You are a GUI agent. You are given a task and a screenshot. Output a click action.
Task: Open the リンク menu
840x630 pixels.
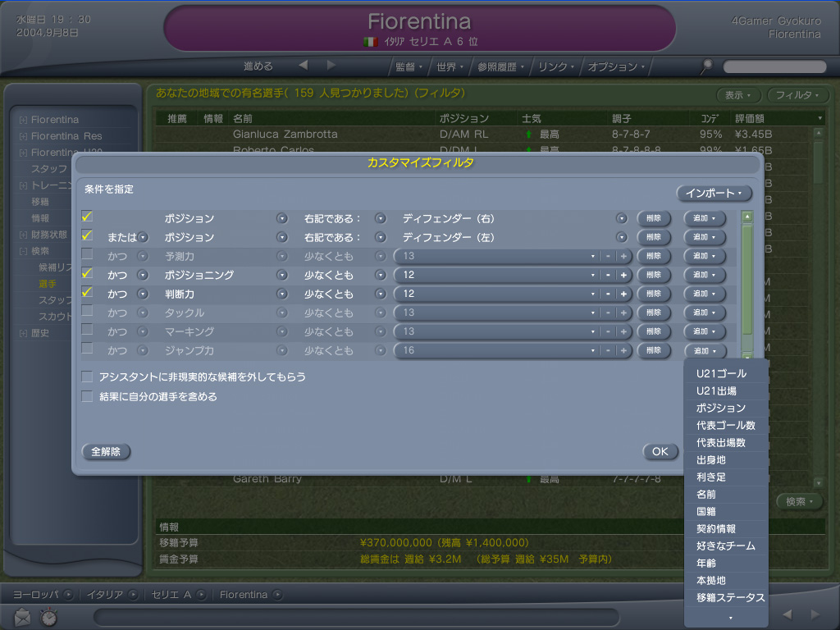point(556,66)
